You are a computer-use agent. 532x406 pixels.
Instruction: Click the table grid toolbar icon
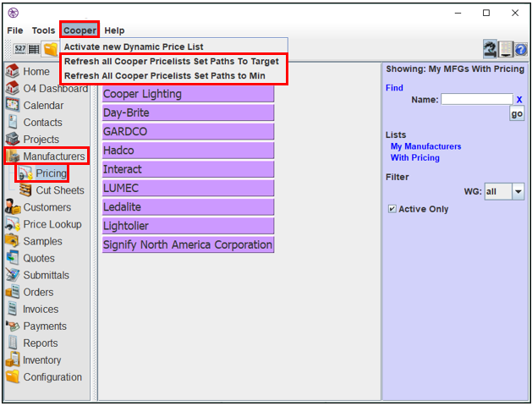[x=34, y=49]
